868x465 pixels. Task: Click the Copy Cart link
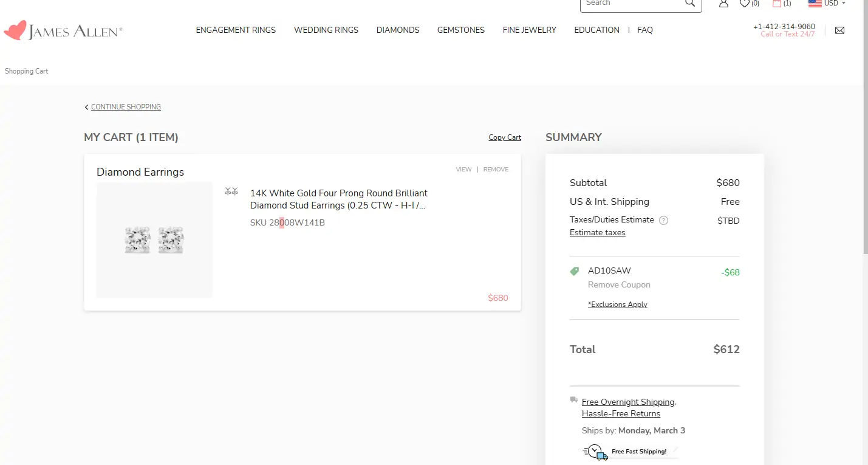(x=505, y=137)
